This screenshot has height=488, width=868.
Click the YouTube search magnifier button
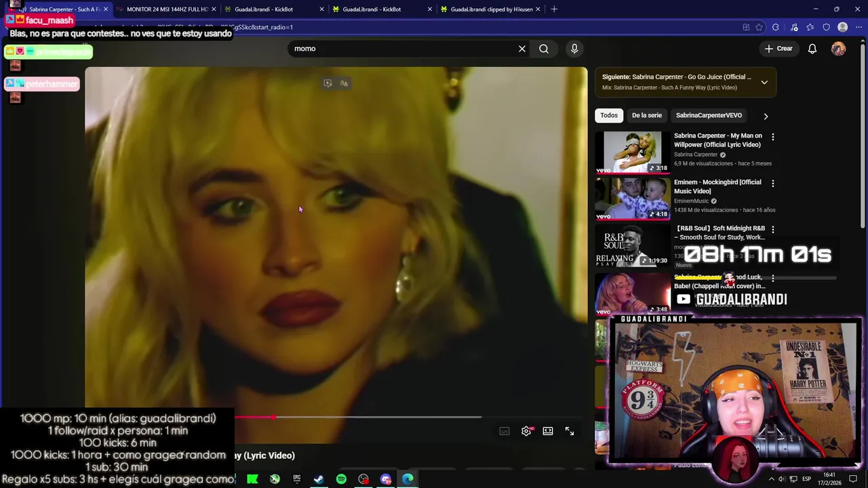544,49
